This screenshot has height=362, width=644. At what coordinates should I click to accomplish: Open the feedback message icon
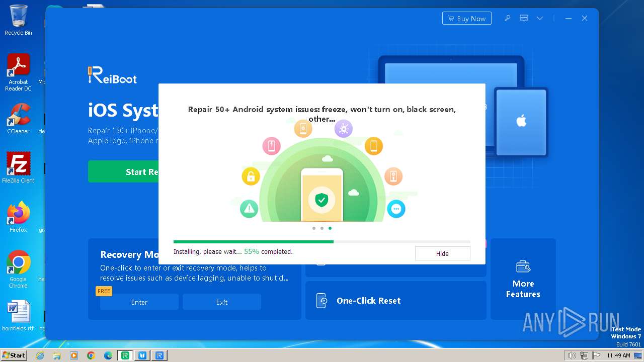click(x=524, y=18)
